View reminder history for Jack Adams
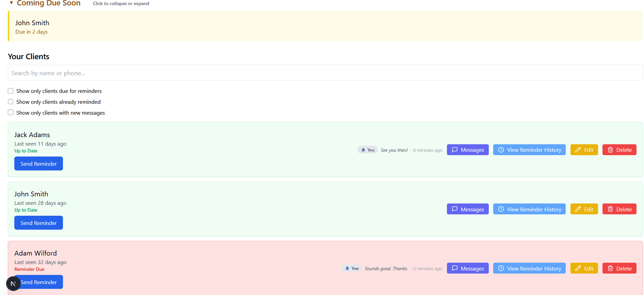Image resolution: width=644 pixels, height=295 pixels. pyautogui.click(x=529, y=150)
